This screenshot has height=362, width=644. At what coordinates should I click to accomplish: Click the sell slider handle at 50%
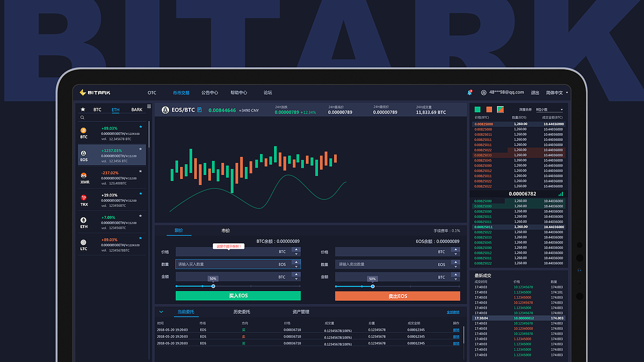(373, 286)
